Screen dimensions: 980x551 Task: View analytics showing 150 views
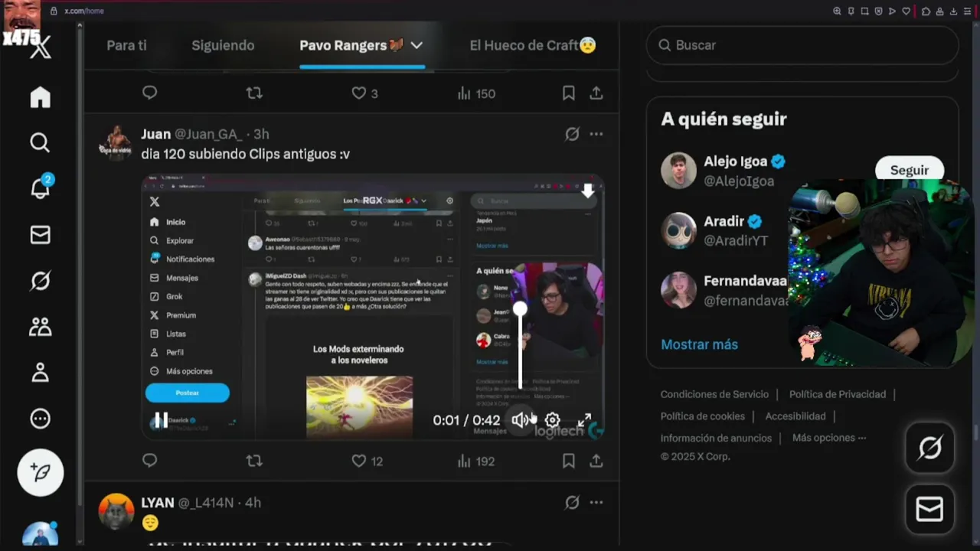pyautogui.click(x=476, y=93)
